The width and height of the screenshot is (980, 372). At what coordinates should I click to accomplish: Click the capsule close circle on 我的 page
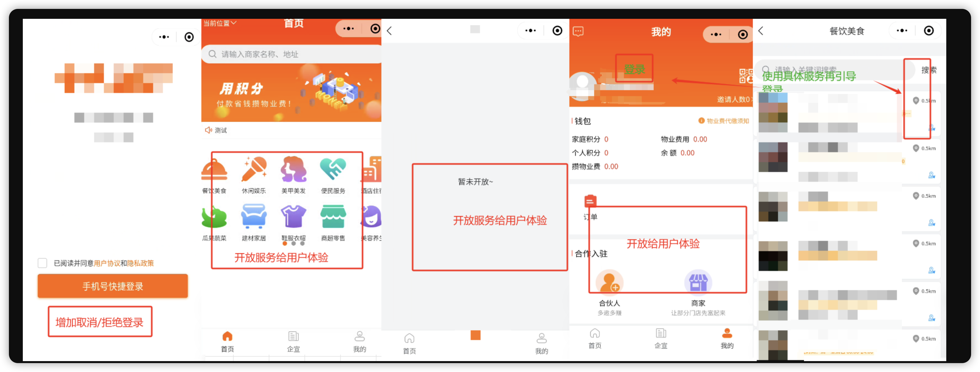click(743, 35)
